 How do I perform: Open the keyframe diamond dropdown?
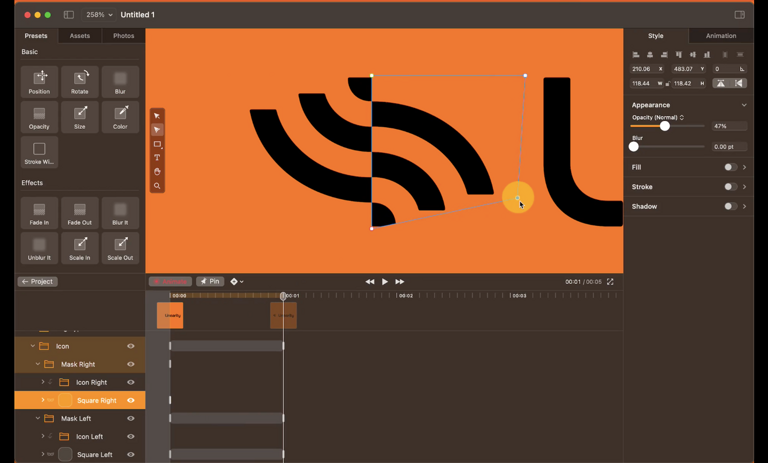click(237, 282)
